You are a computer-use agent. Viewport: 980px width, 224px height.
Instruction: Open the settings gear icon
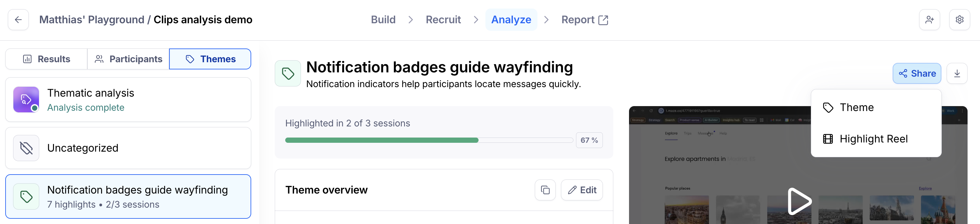[x=959, y=19]
